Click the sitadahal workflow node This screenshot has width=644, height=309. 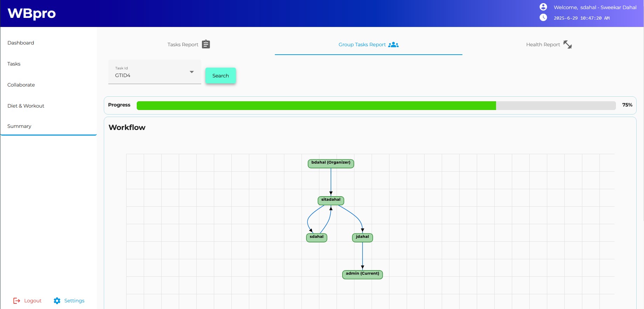tap(331, 200)
